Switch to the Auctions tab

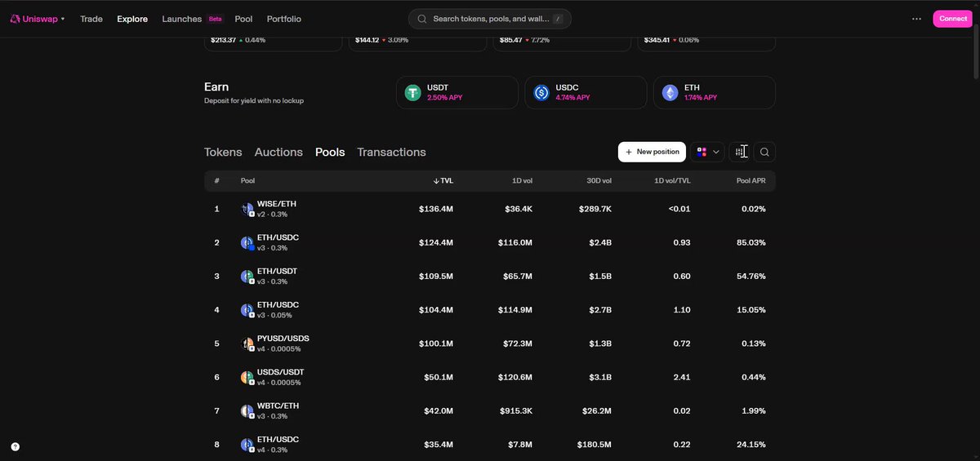point(278,152)
